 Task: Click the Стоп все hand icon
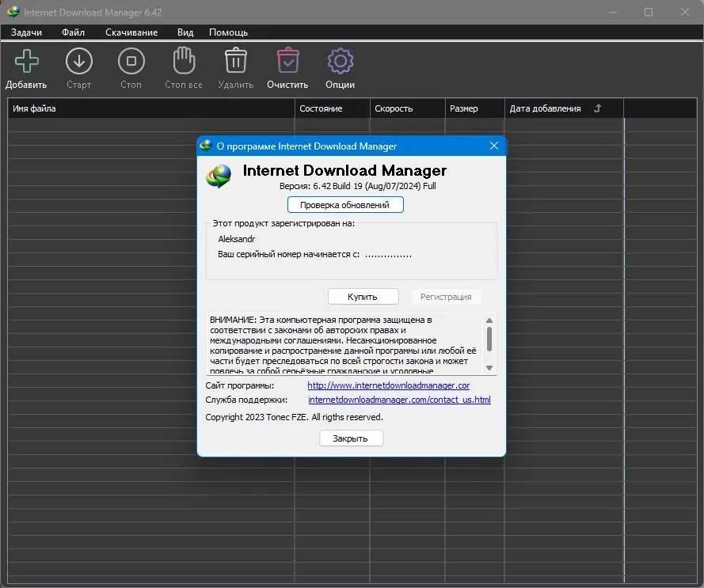(184, 60)
